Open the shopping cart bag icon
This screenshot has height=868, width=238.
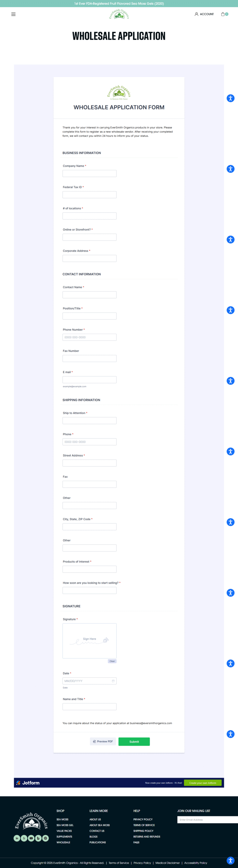click(223, 14)
